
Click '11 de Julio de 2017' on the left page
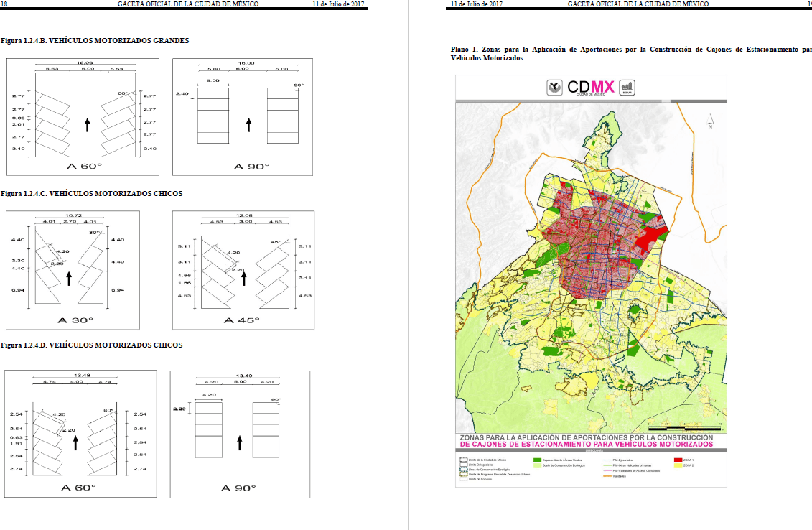pos(338,4)
